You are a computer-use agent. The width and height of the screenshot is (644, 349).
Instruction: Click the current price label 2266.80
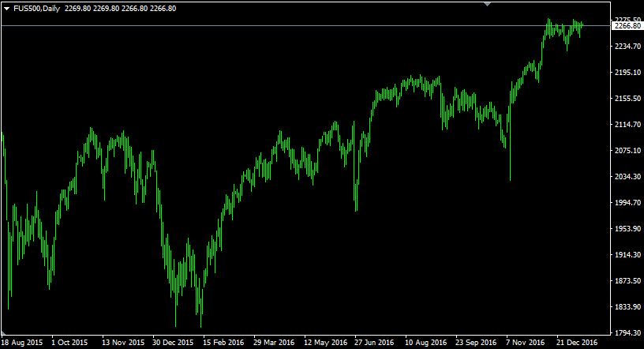coord(627,26)
